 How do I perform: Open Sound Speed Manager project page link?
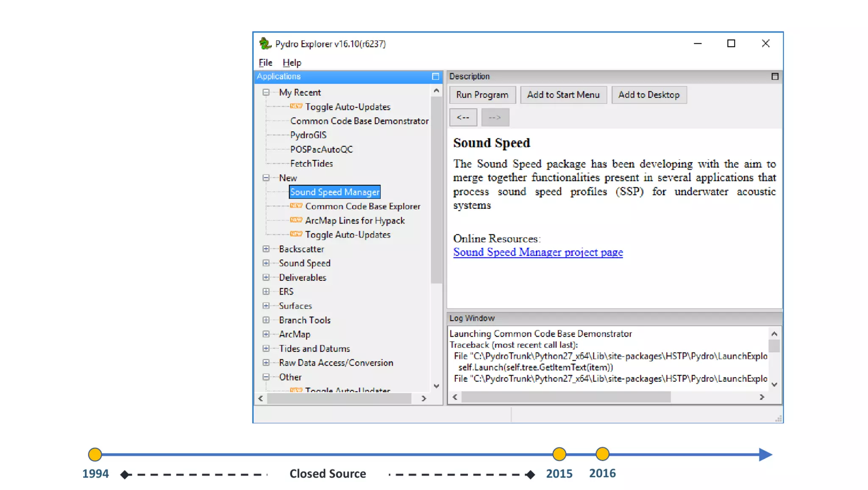(x=537, y=252)
